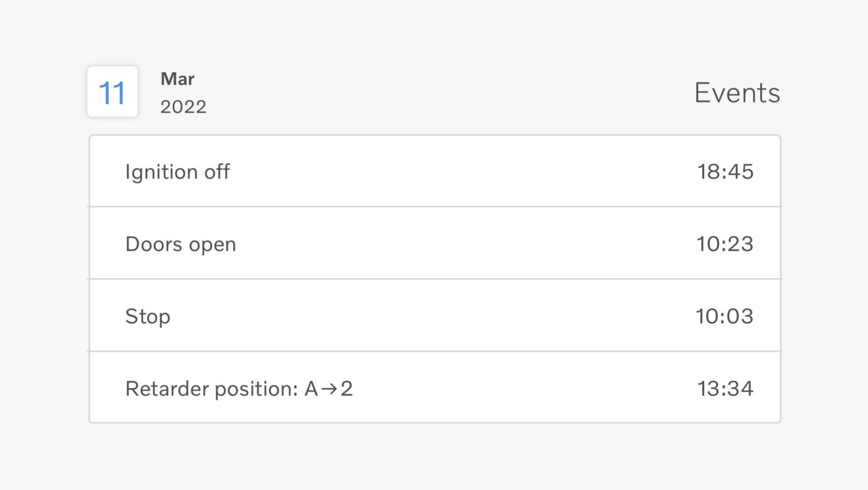Click the 13:34 timestamp
The height and width of the screenshot is (490, 868).
tap(725, 389)
